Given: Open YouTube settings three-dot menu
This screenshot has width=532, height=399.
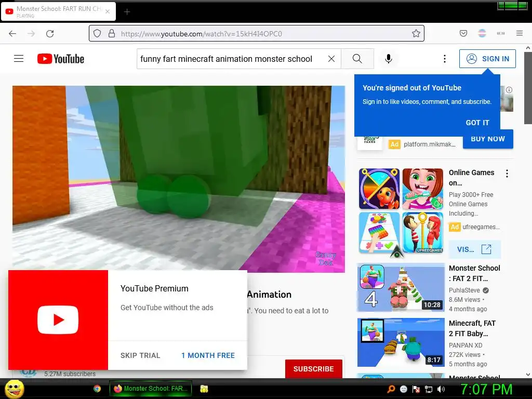Looking at the screenshot, I should click(x=445, y=59).
